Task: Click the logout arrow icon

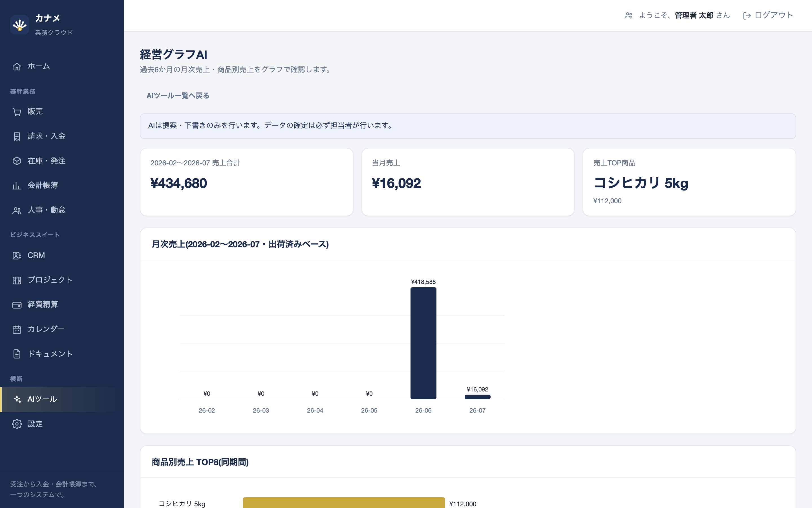Action: [x=747, y=16]
